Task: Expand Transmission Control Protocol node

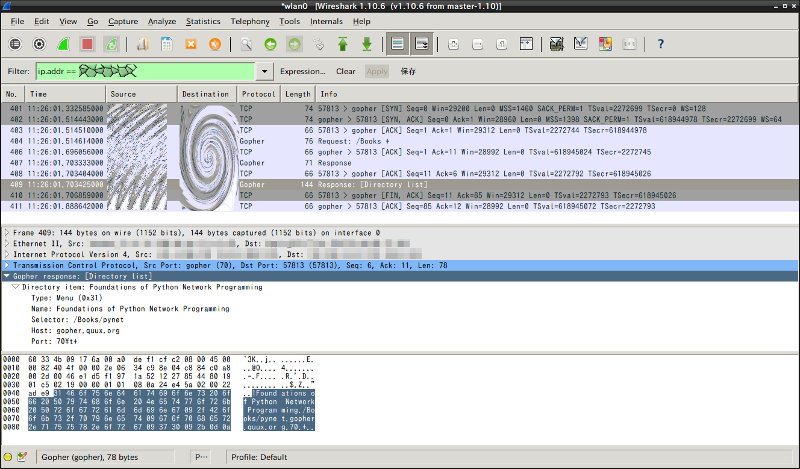Action: point(7,265)
